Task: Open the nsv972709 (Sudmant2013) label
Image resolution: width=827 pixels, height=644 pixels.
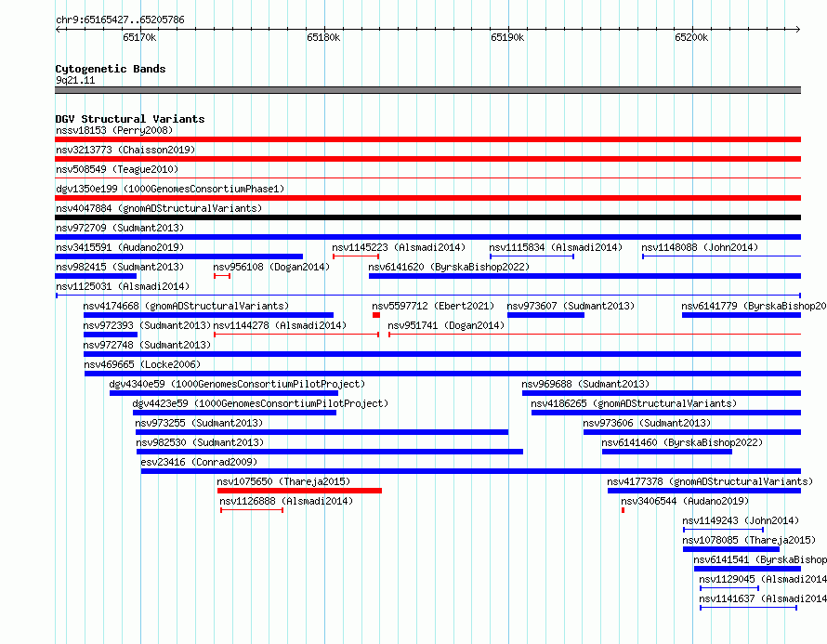Action: pos(120,228)
